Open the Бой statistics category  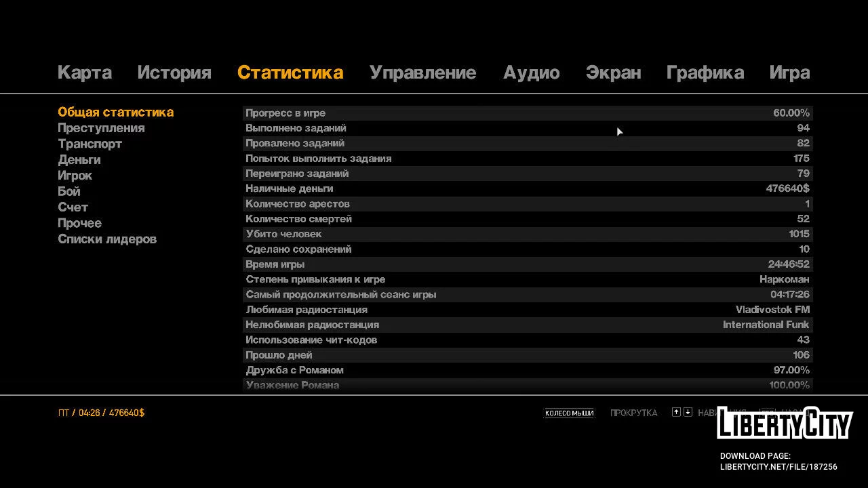pyautogui.click(x=69, y=191)
